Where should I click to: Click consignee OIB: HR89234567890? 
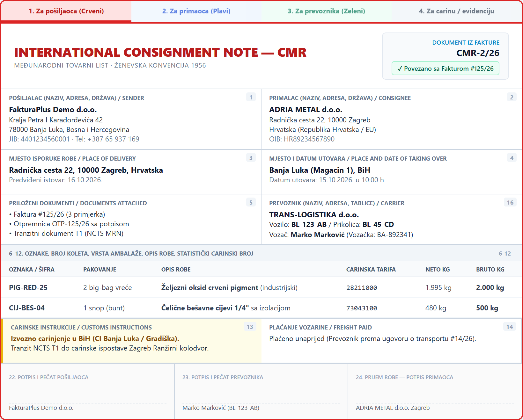click(x=302, y=139)
